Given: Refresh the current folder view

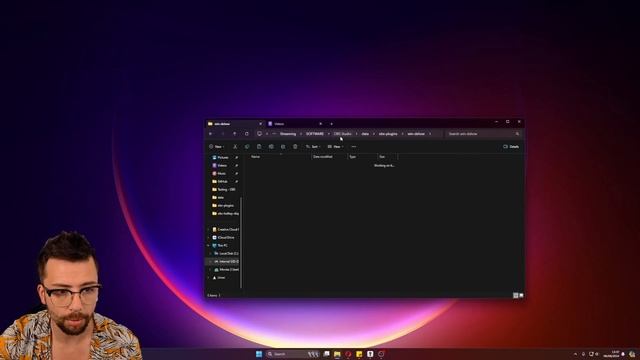Looking at the screenshot, I should 247,134.
